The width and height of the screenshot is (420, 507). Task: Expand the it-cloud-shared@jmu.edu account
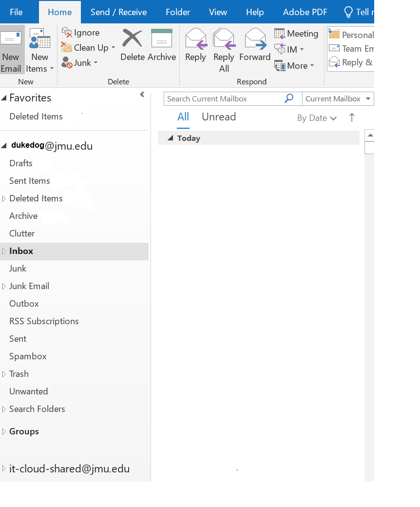[4, 468]
